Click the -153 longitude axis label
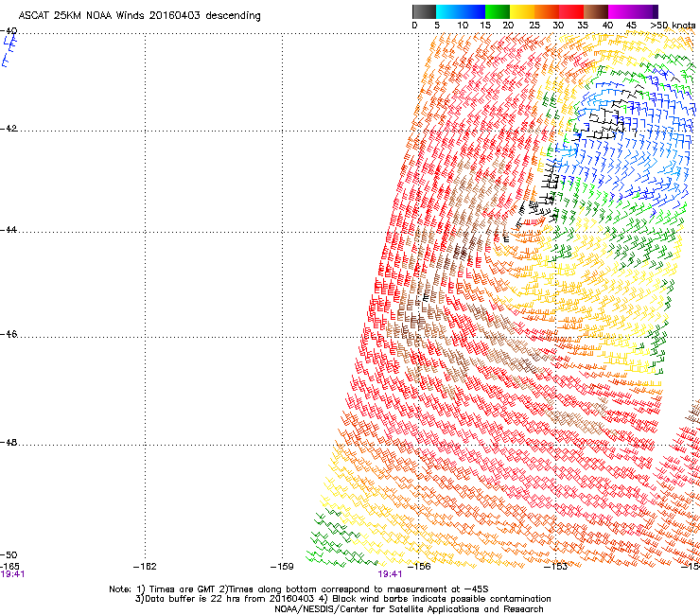The height and width of the screenshot is (615, 700). pyautogui.click(x=556, y=567)
